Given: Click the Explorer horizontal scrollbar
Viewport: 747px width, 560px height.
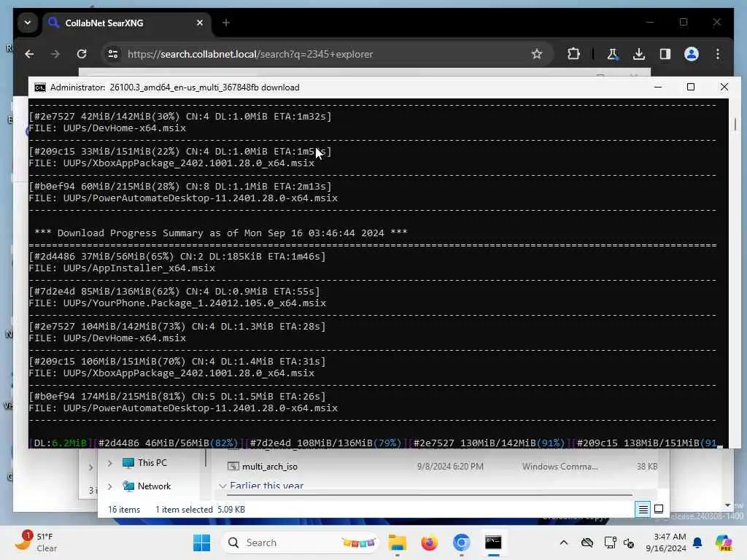Looking at the screenshot, I should pos(429,495).
